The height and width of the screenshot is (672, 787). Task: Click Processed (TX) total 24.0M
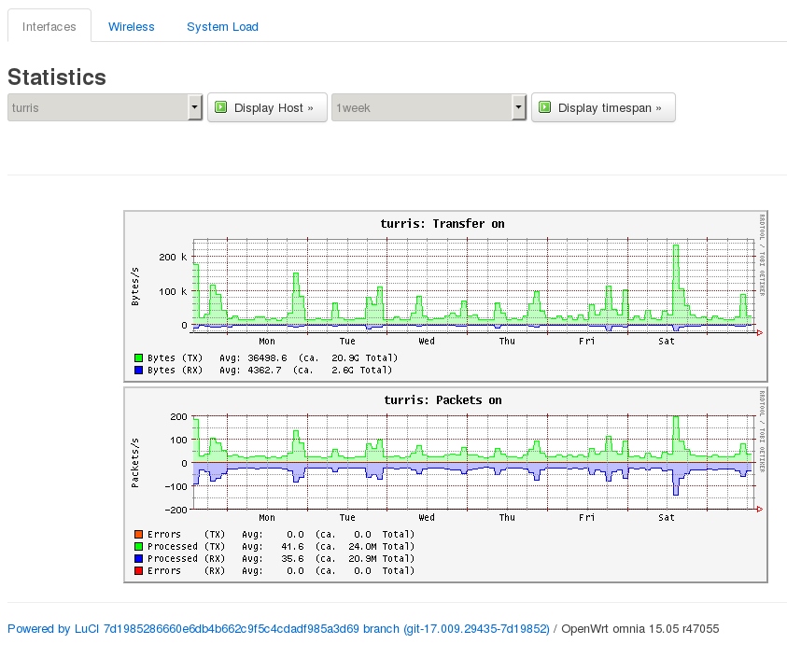[x=362, y=546]
